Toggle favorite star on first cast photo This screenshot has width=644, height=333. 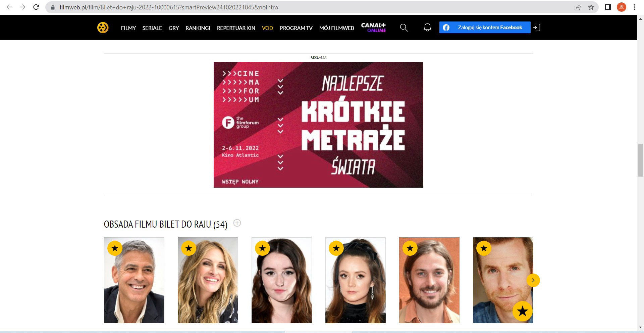[115, 248]
